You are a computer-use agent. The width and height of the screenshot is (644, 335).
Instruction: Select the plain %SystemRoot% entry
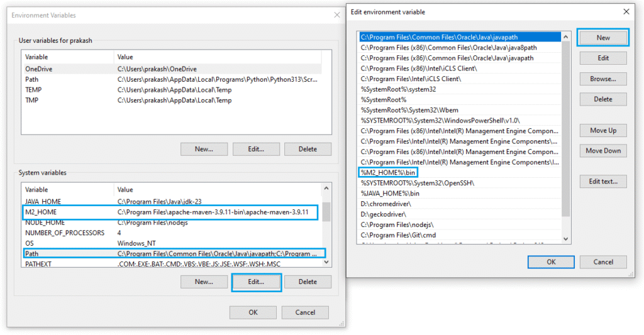point(460,99)
